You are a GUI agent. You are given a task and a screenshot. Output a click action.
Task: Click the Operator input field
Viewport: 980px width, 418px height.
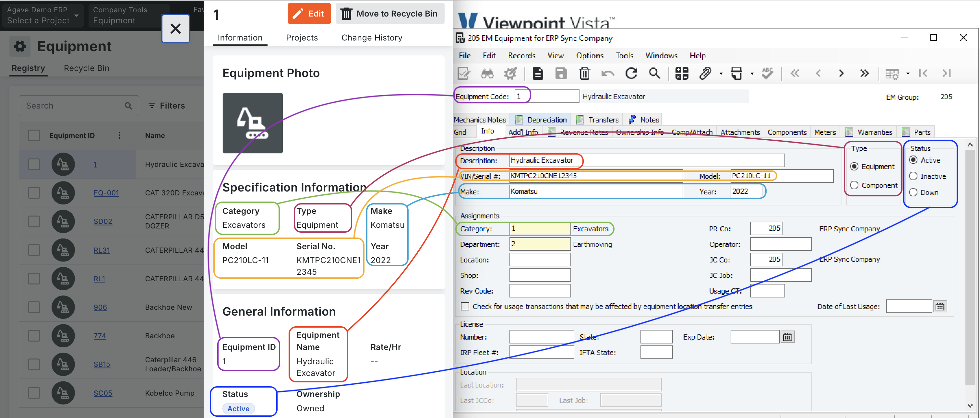pos(781,244)
